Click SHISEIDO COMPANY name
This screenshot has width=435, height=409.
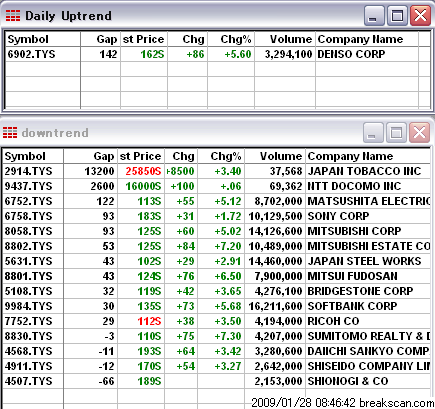369,366
